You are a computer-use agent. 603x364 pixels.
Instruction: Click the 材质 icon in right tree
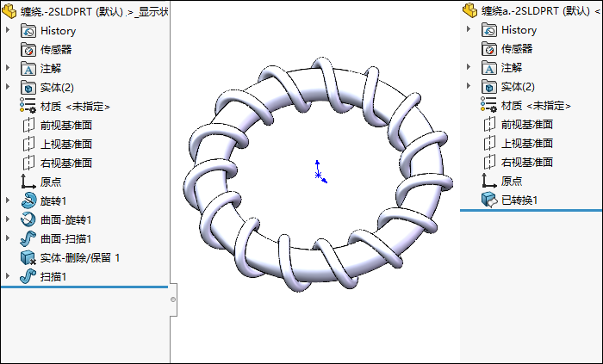pyautogui.click(x=489, y=106)
